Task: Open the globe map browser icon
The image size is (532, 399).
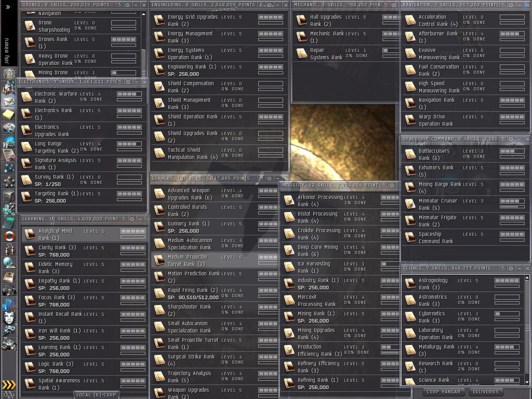Action: point(9,263)
